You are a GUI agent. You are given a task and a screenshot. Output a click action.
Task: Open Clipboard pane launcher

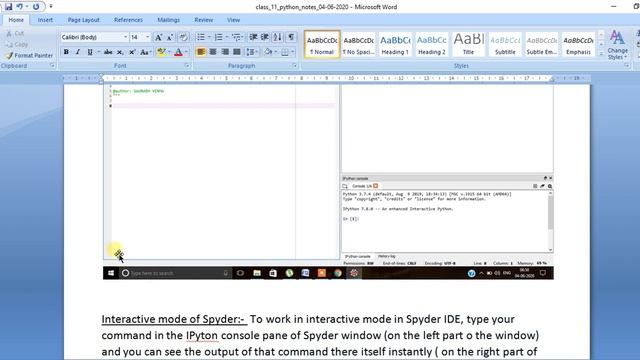[x=52, y=66]
